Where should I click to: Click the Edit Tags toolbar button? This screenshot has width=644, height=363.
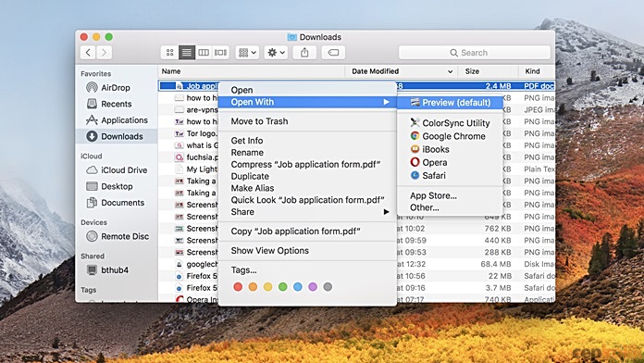[333, 52]
